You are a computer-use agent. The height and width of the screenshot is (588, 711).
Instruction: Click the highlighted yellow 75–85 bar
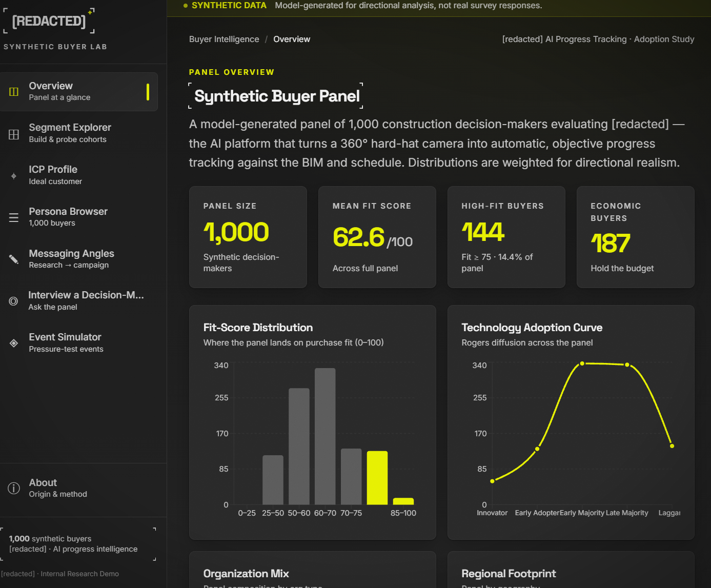[377, 478]
